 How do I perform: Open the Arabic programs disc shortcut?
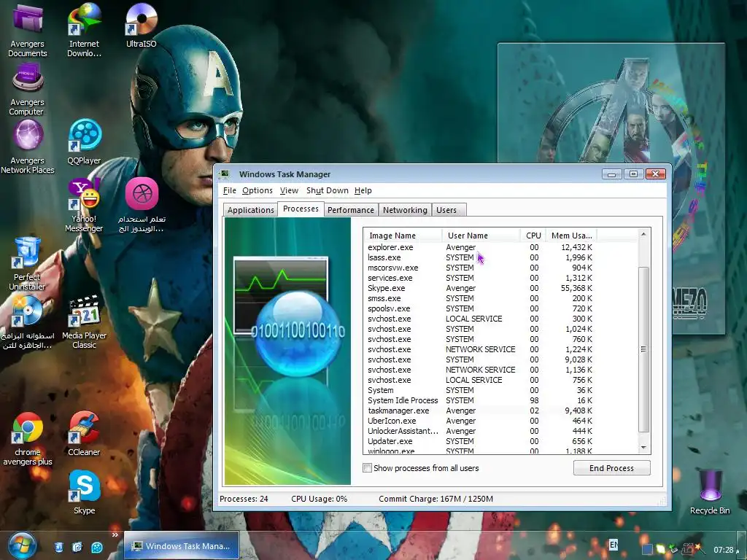point(27,322)
